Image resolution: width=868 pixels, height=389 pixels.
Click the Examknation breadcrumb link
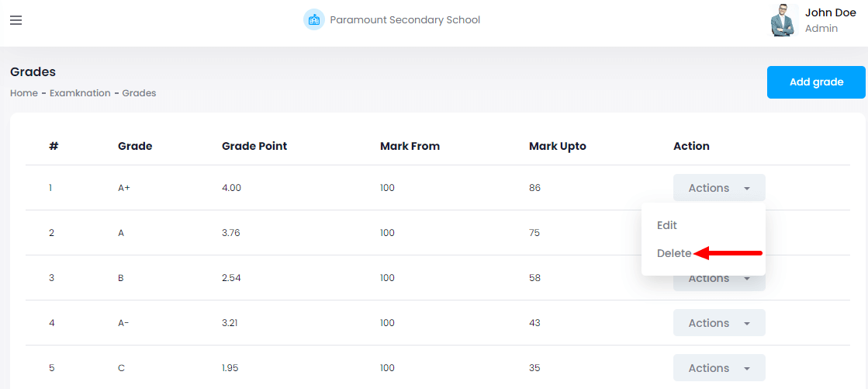pos(80,93)
